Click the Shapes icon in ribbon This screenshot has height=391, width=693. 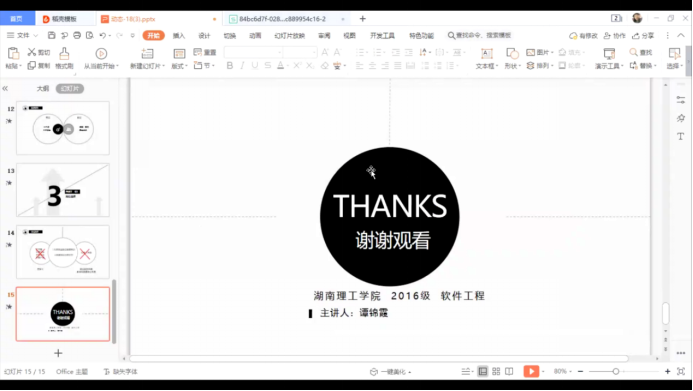point(512,53)
